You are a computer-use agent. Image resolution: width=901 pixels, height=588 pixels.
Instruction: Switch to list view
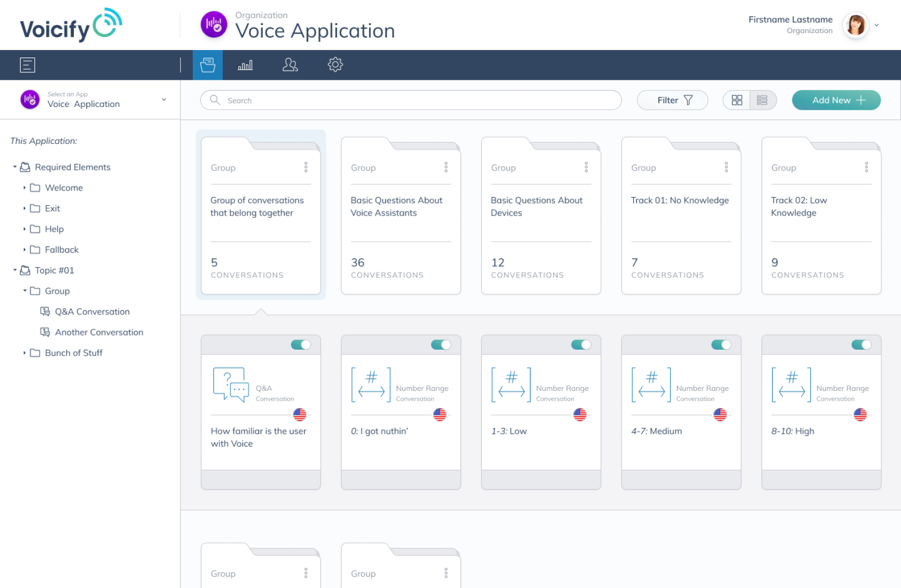pyautogui.click(x=763, y=100)
